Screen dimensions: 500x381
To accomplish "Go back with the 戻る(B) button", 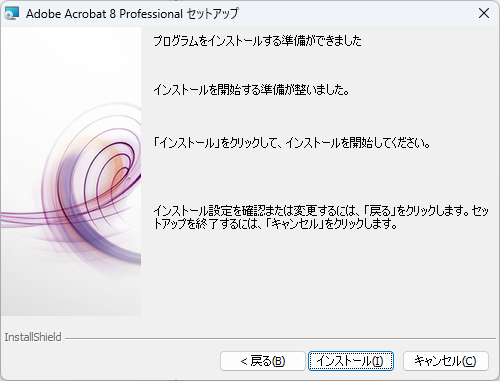I will click(x=263, y=361).
